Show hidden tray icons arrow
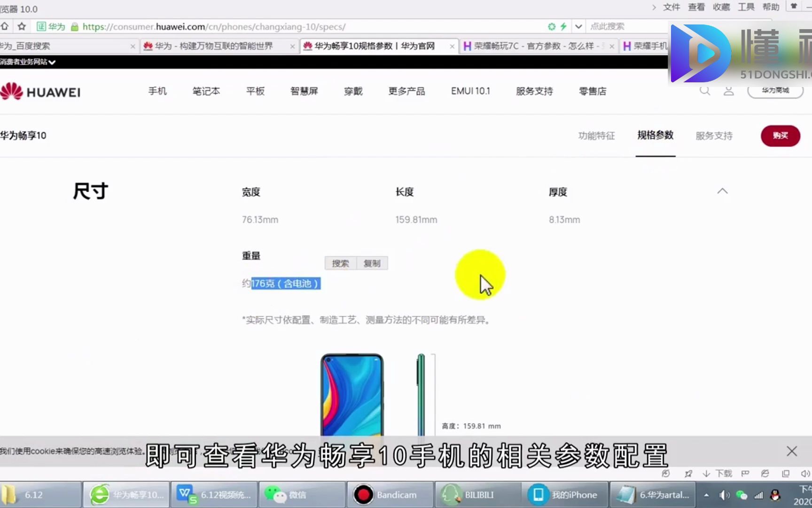812x508 pixels. tap(706, 495)
